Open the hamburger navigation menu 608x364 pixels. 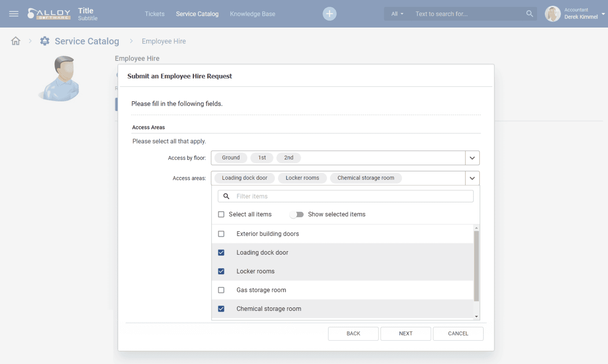(x=13, y=13)
